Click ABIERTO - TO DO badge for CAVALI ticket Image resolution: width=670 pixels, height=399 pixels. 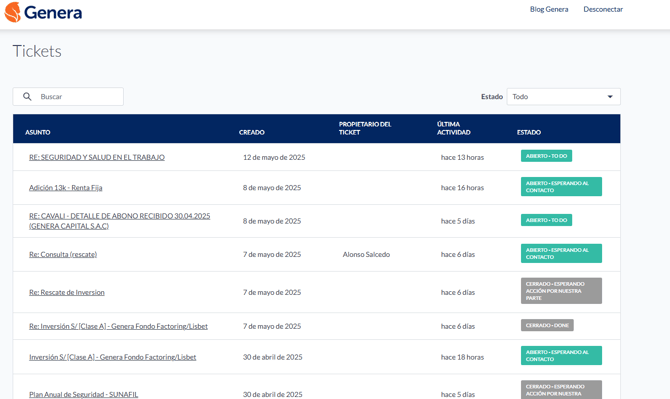click(x=546, y=220)
